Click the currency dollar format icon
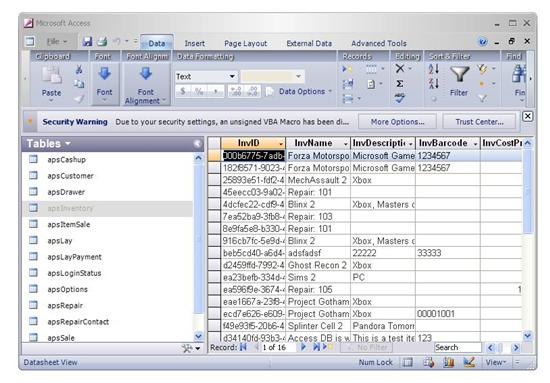550x383 pixels. (x=183, y=92)
